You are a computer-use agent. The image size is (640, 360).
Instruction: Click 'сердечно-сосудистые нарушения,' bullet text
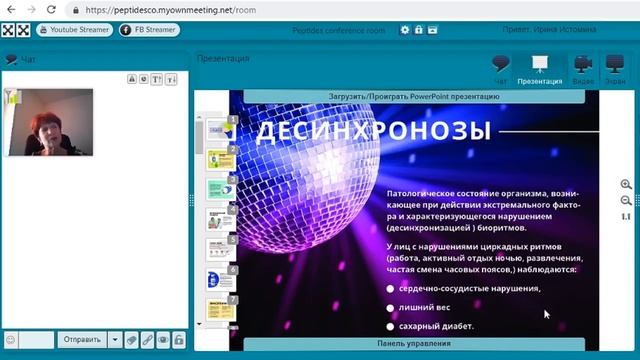click(x=470, y=289)
